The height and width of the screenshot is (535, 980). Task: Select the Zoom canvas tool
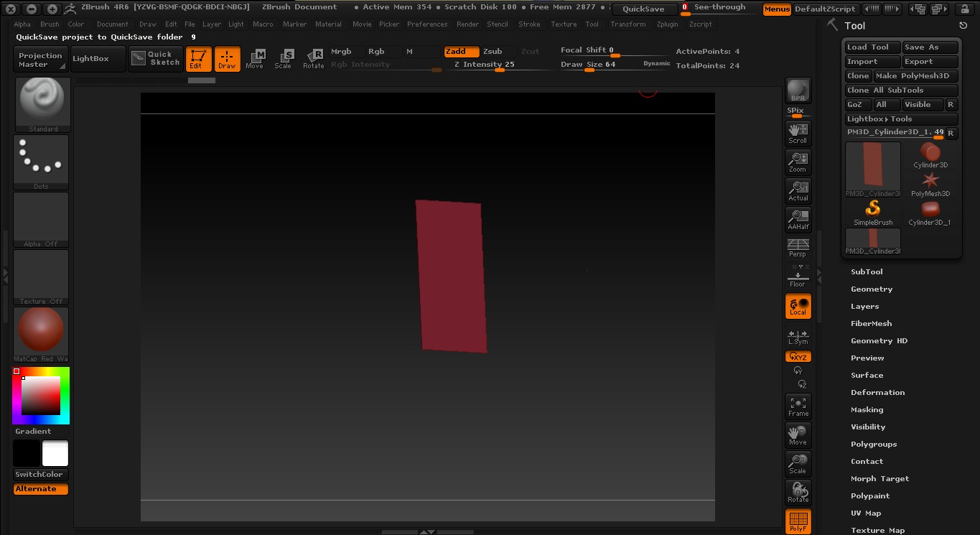click(798, 162)
